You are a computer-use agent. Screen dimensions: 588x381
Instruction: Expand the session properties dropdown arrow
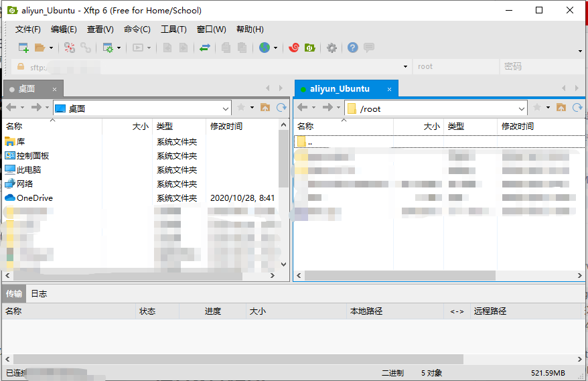point(119,48)
